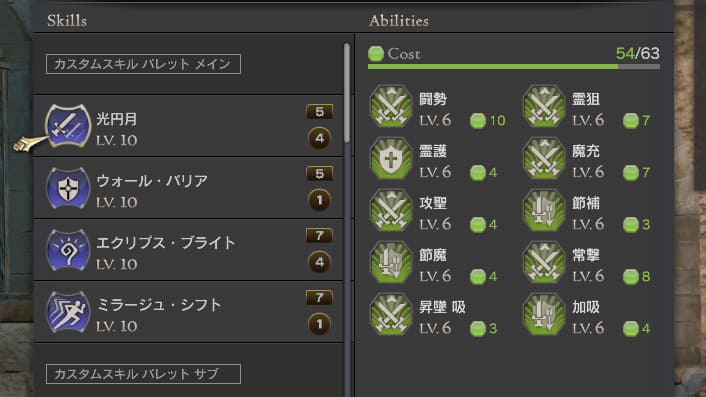Open the Skills panel header
This screenshot has width=706, height=397.
click(67, 21)
